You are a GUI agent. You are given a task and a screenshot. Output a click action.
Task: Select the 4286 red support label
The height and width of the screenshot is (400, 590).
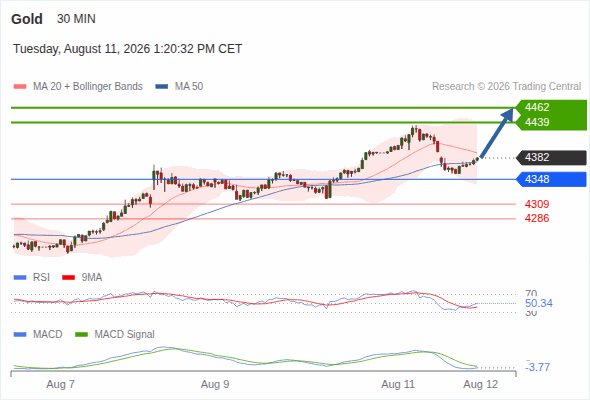(x=537, y=218)
